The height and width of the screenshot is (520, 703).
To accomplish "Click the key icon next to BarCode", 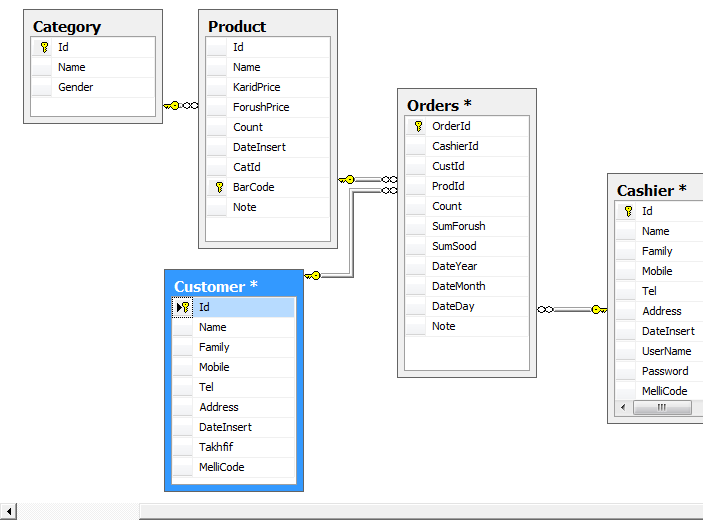I will click(218, 187).
